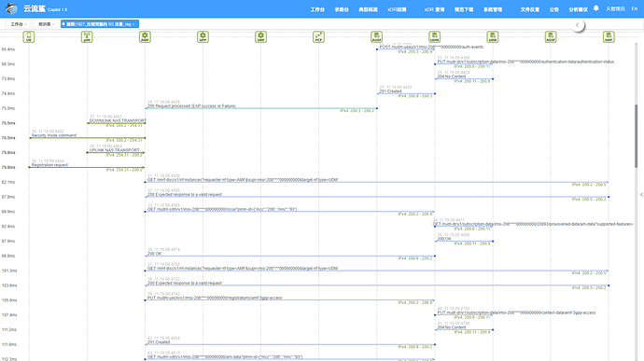Click the AMF network function icon
Viewport: 644px width, 361px height.
click(145, 37)
